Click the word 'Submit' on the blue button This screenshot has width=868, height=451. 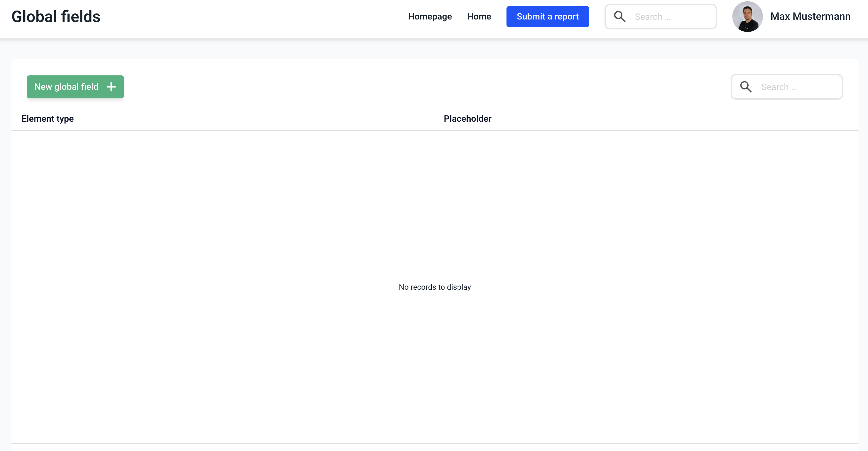530,17
